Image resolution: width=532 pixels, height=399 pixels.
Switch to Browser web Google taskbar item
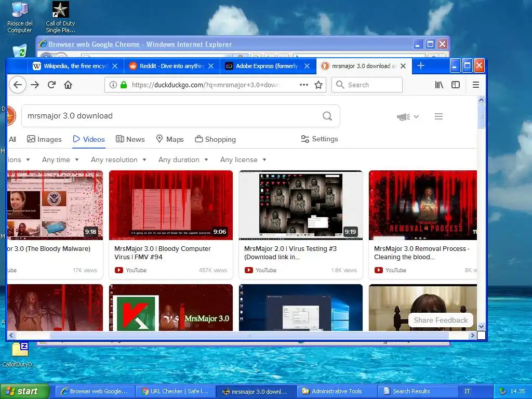coord(95,391)
